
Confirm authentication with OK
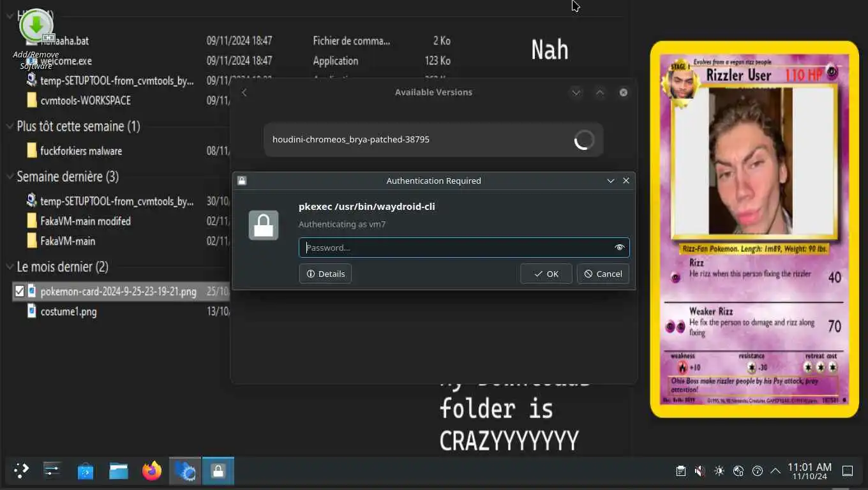[x=546, y=274]
